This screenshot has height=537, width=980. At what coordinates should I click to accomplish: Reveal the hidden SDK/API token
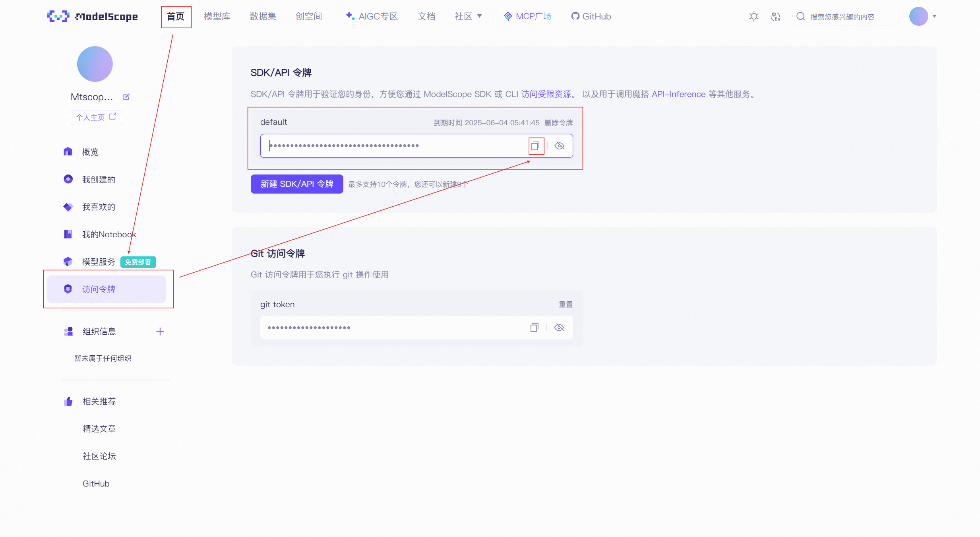point(560,145)
